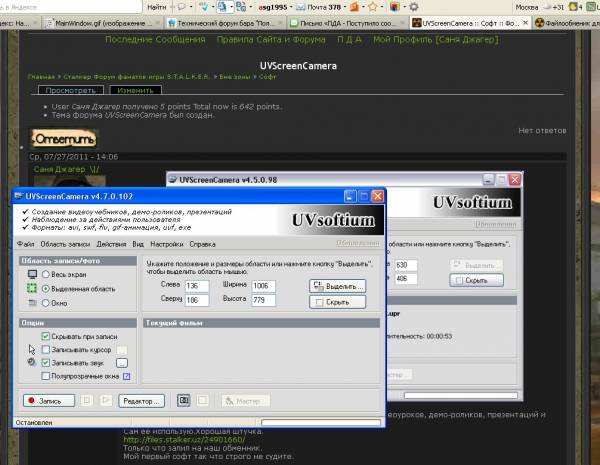Screen dimensions: 600x465
Task: Open the Последние Сообщения link
Action: tap(155, 39)
